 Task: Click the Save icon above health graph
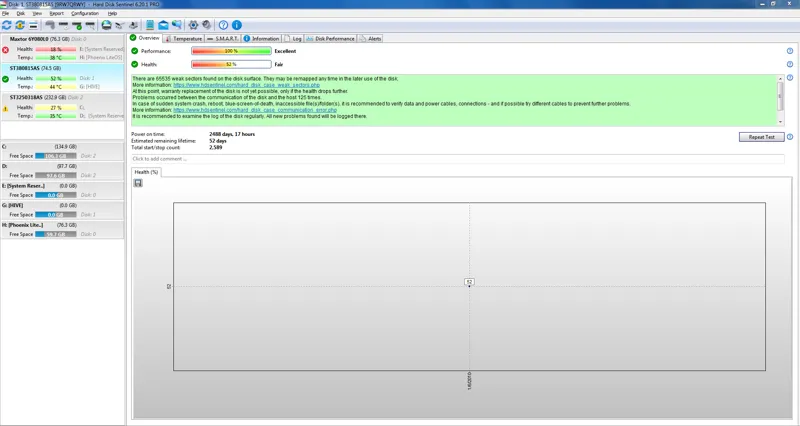[138, 183]
